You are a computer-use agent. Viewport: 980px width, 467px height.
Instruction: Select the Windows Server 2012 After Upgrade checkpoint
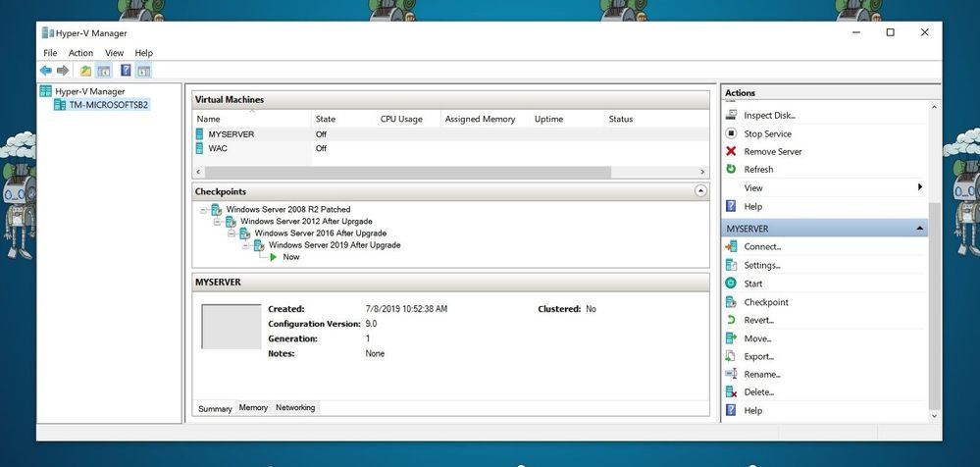(x=306, y=222)
